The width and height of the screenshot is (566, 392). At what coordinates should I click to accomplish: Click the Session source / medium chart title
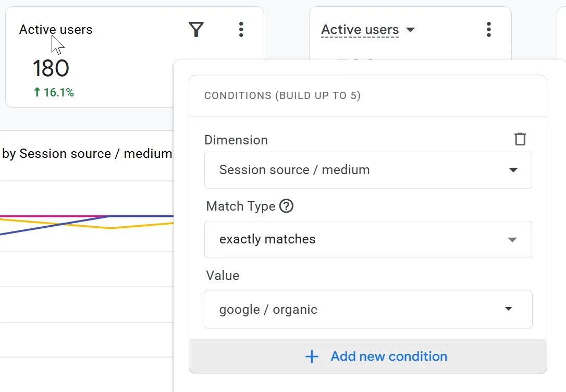click(87, 154)
